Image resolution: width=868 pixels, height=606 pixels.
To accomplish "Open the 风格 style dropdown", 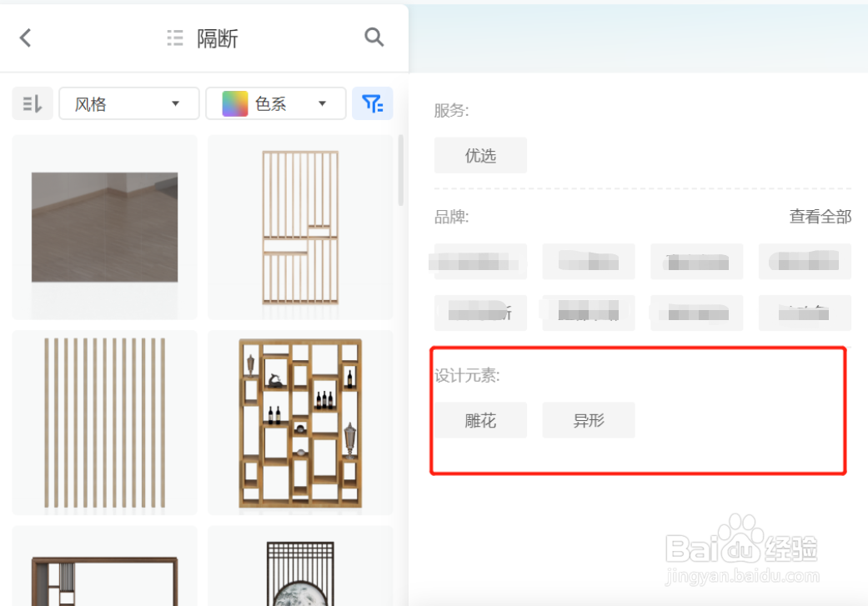I will [128, 103].
